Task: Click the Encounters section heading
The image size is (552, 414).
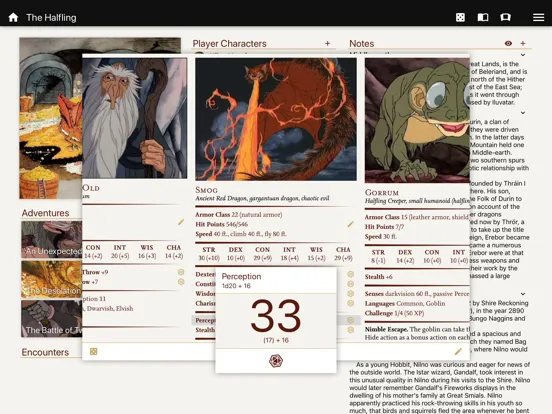Action: pyautogui.click(x=45, y=352)
